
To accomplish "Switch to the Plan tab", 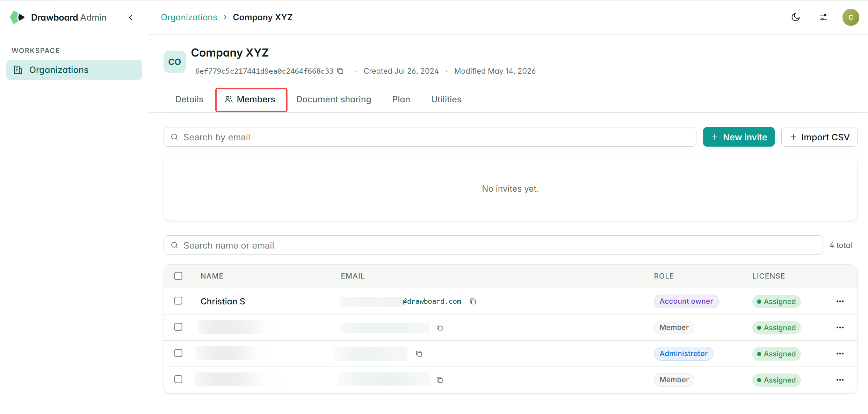I will (x=401, y=99).
